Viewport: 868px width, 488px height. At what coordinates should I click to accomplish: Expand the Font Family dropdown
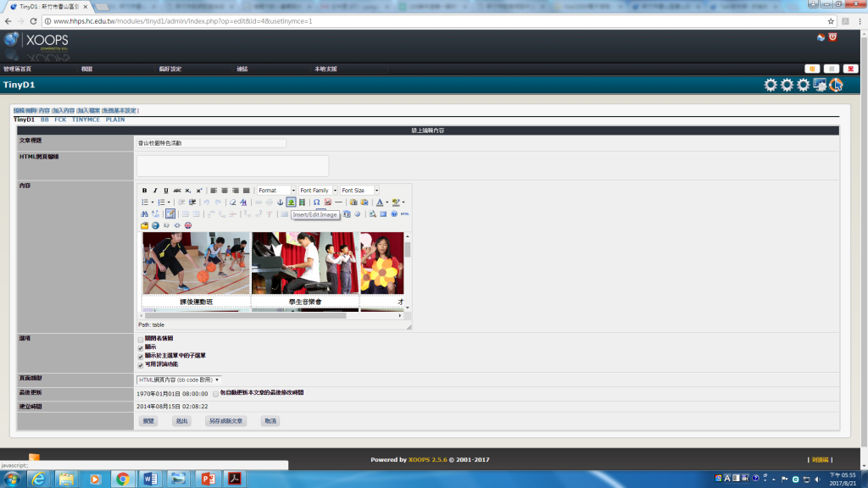click(x=318, y=191)
